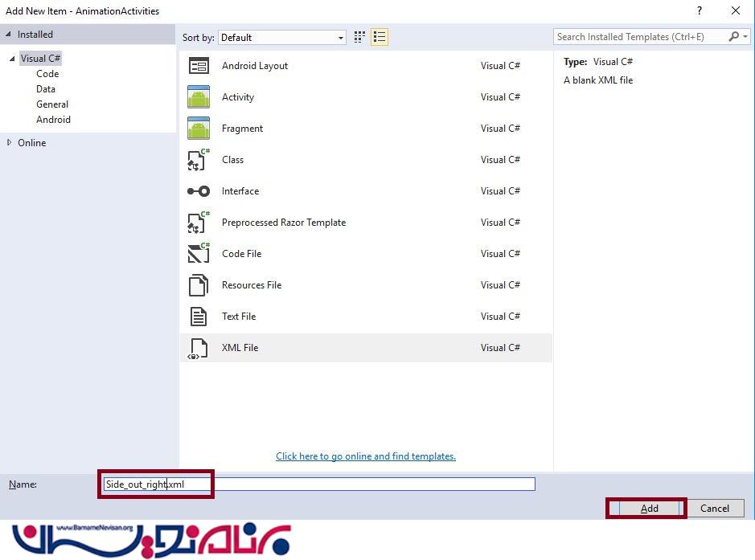Image resolution: width=755 pixels, height=560 pixels.
Task: Choose the Fragment template name
Action: (x=242, y=129)
